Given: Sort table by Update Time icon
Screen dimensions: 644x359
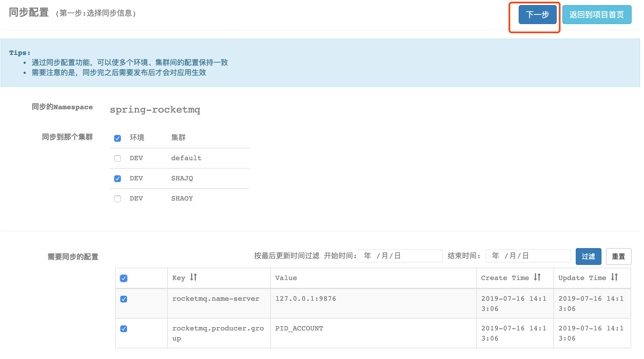Looking at the screenshot, I should [x=614, y=277].
